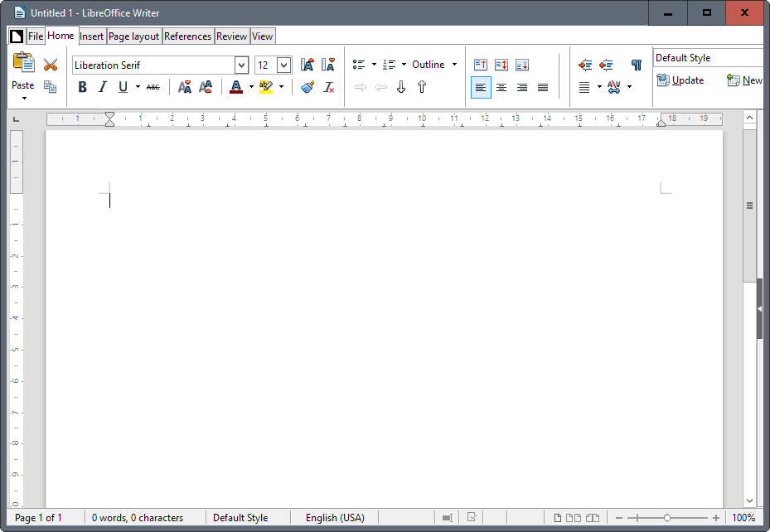Apply strikethrough with the ABC icon
Viewport: 770px width, 532px height.
(x=153, y=87)
